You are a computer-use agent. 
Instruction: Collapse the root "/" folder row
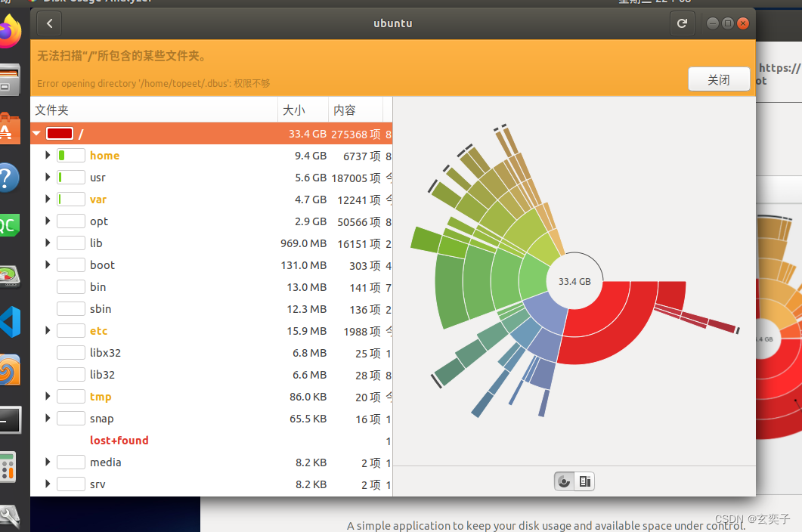(36, 134)
